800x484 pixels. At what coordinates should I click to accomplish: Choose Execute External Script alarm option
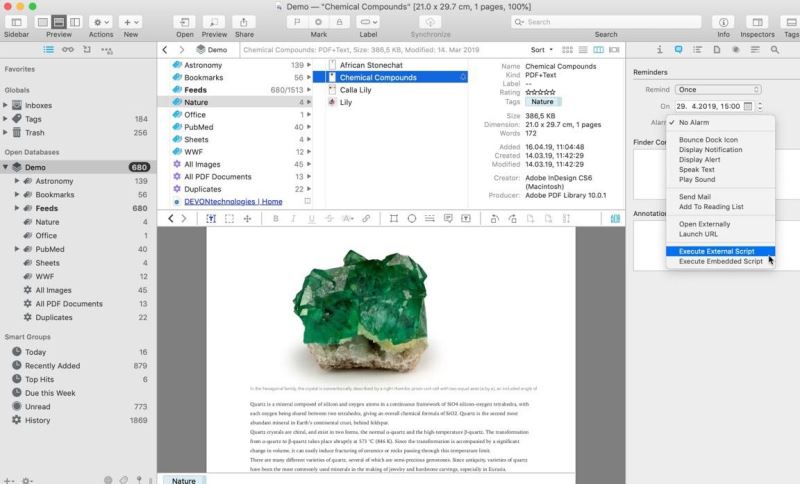(720, 251)
